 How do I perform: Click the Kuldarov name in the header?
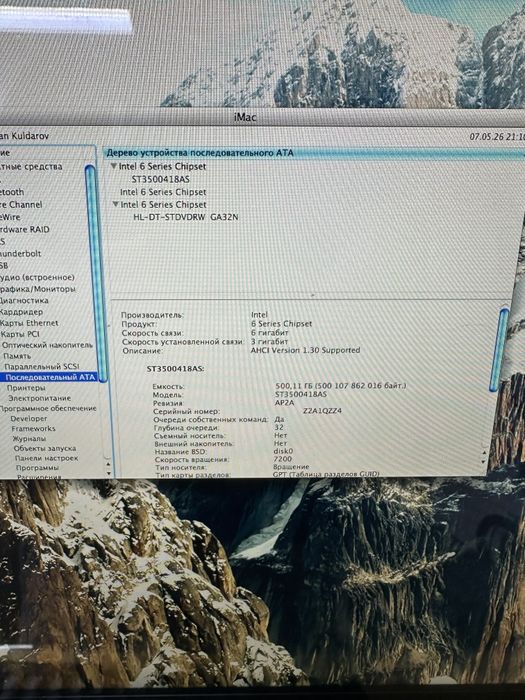29,136
